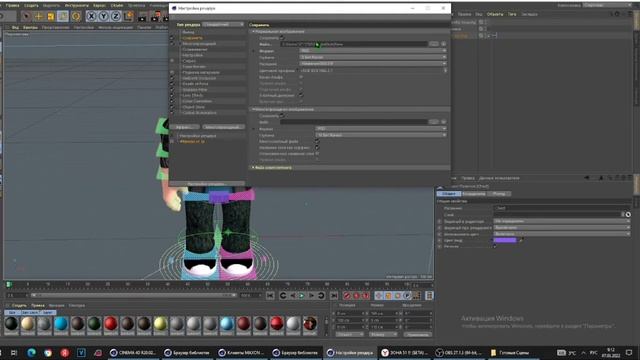Image resolution: width=640 pixels, height=360 pixels.
Task: Toggle the 8-bit dithering checkbox
Action: click(301, 95)
